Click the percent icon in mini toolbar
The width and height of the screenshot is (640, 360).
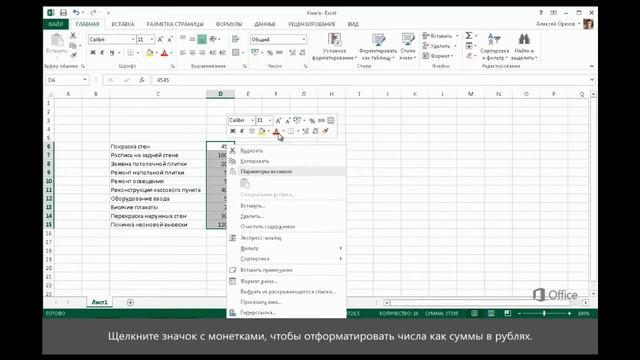click(x=312, y=120)
